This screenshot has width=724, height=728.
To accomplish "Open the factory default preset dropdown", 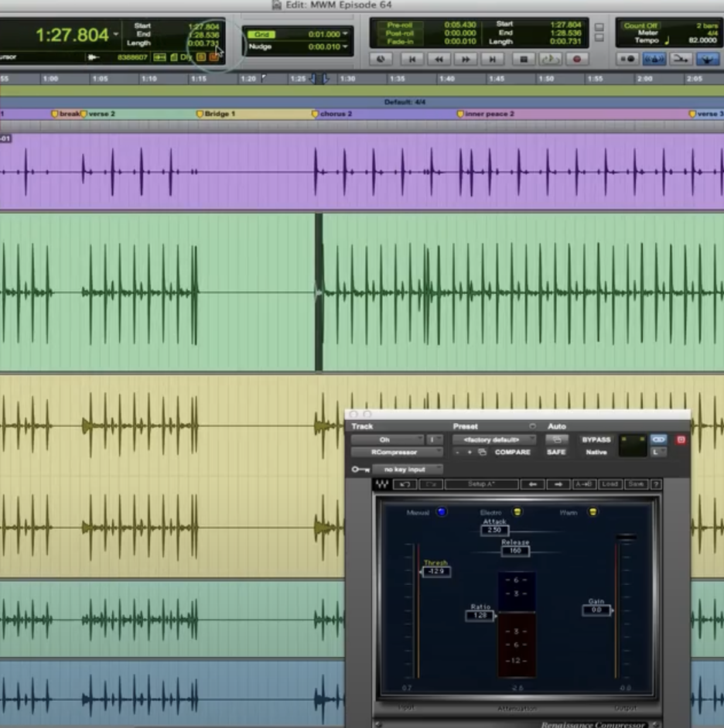I will pyautogui.click(x=493, y=439).
